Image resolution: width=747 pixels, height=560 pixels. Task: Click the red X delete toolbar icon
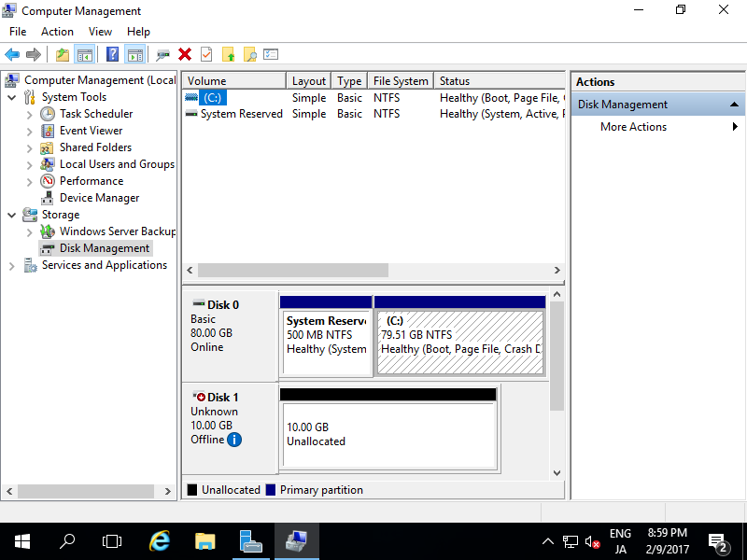coord(185,55)
